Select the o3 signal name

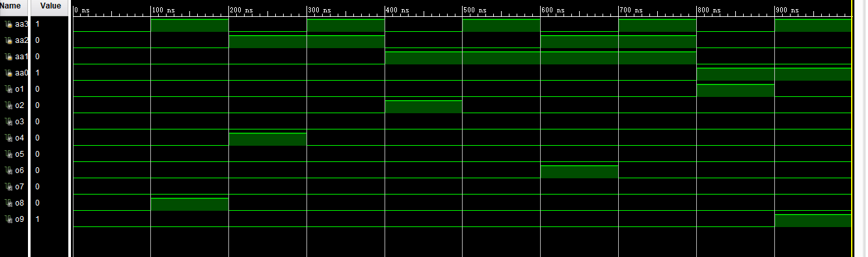click(20, 122)
